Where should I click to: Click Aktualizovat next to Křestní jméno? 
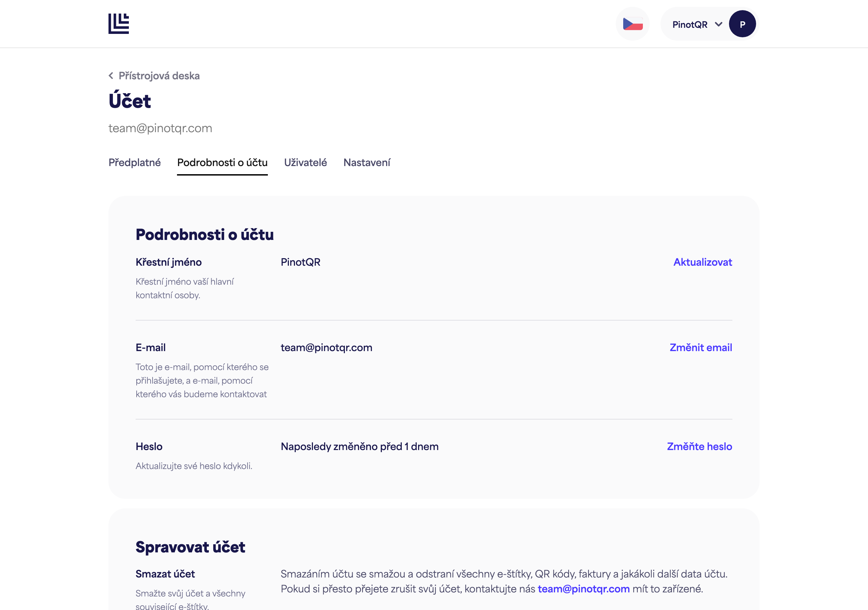pyautogui.click(x=703, y=262)
